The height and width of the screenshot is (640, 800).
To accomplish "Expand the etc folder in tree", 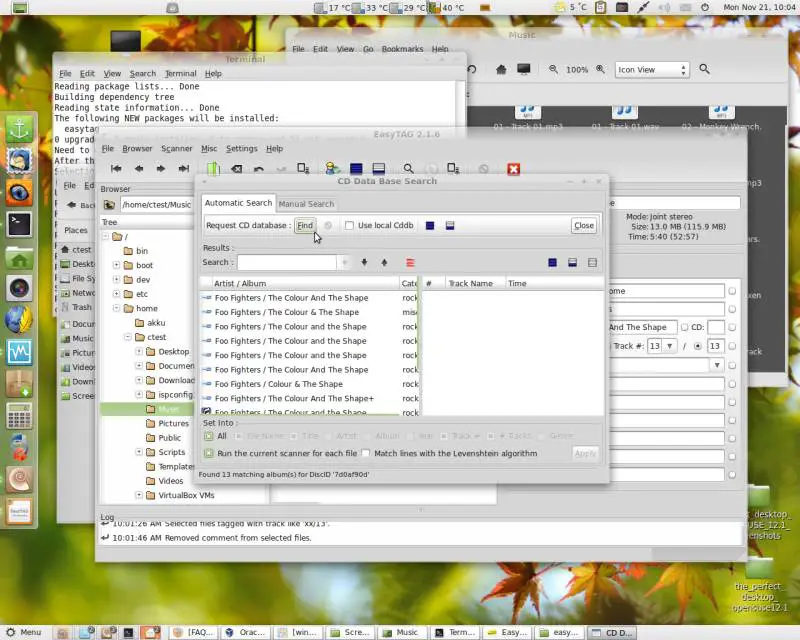I will pyautogui.click(x=116, y=293).
